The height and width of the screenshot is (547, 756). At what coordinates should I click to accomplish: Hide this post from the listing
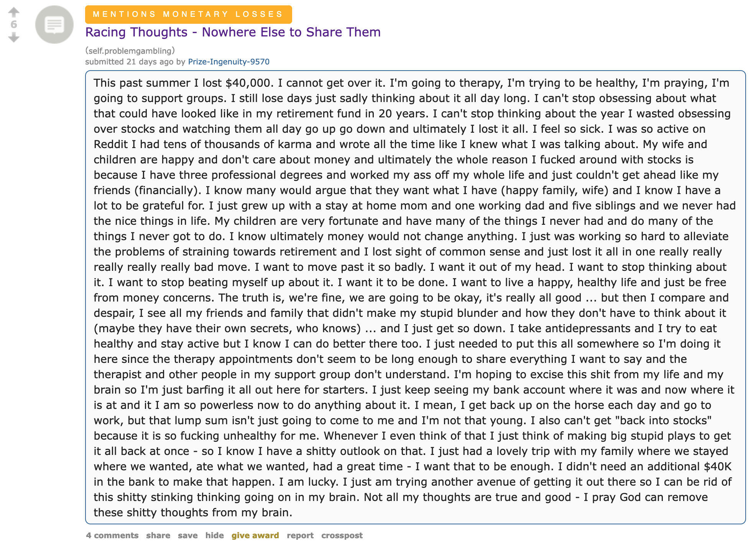point(214,535)
